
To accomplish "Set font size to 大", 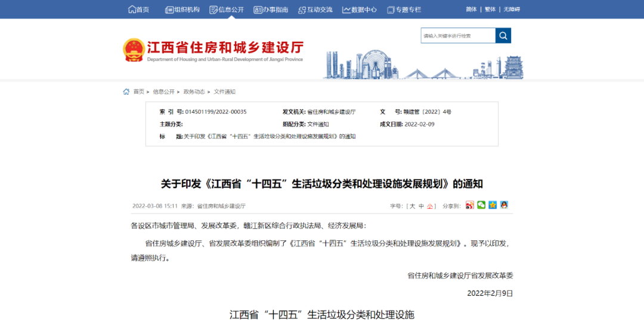I will [412, 206].
